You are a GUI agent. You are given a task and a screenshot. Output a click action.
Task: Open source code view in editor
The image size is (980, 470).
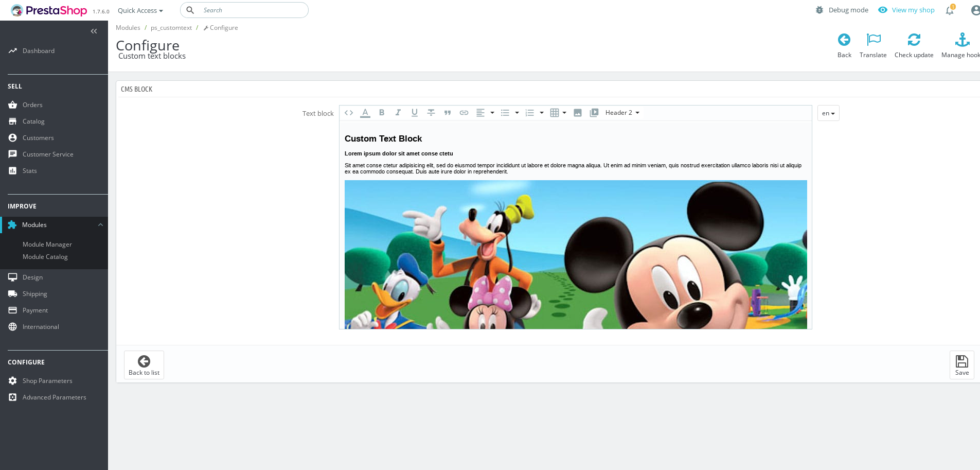click(349, 113)
